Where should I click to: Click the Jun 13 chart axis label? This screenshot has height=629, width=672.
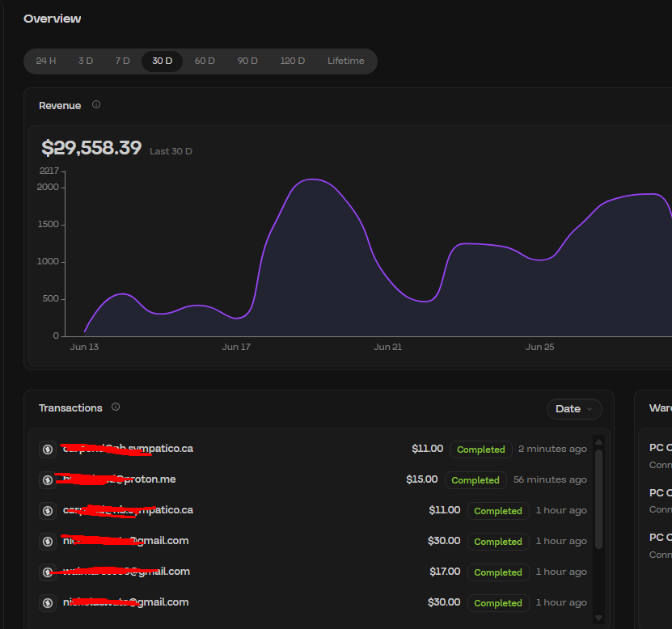[84, 347]
